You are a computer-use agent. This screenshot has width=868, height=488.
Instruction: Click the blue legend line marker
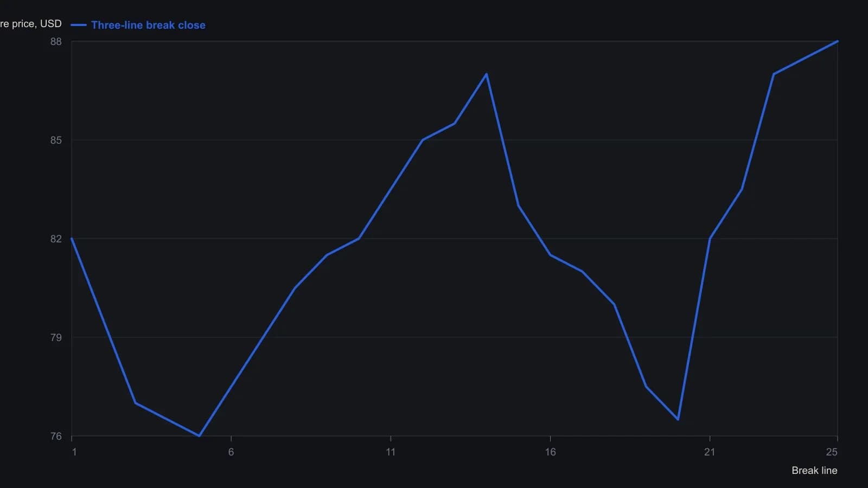click(79, 25)
